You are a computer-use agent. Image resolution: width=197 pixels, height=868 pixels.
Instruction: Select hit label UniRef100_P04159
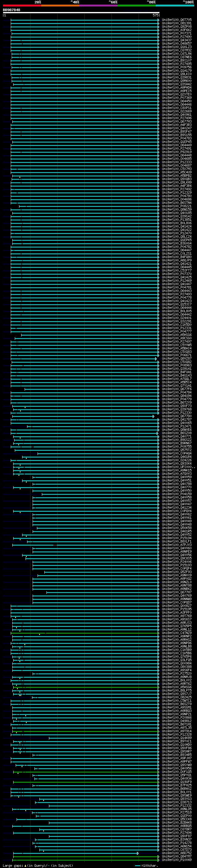(x=177, y=494)
